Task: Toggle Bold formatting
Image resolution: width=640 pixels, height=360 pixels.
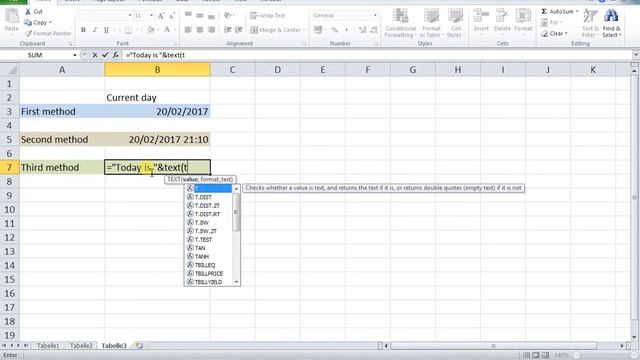Action: [x=83, y=30]
